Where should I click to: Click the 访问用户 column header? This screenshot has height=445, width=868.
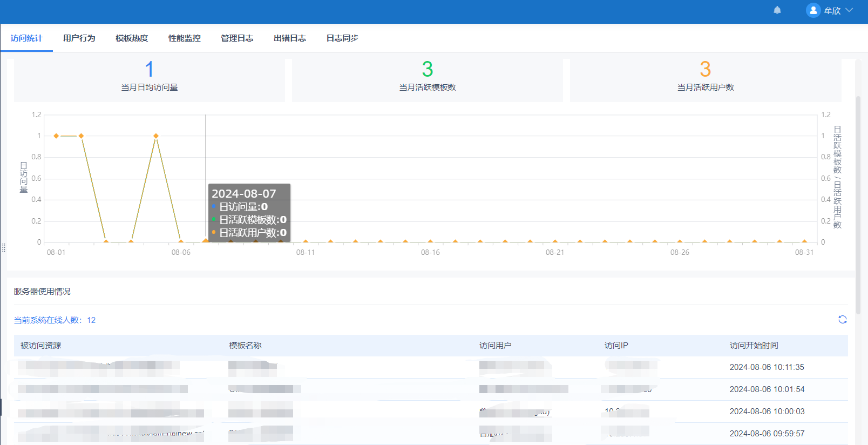(495, 346)
